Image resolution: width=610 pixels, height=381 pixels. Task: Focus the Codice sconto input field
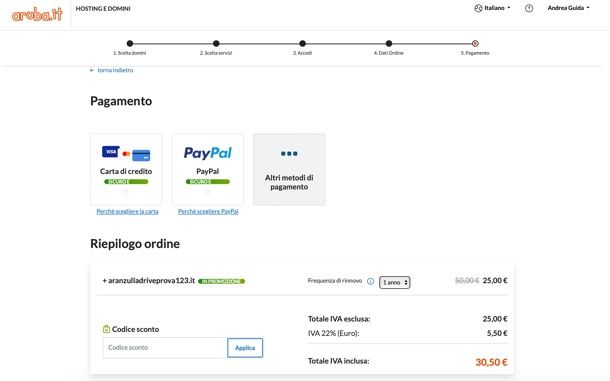165,348
